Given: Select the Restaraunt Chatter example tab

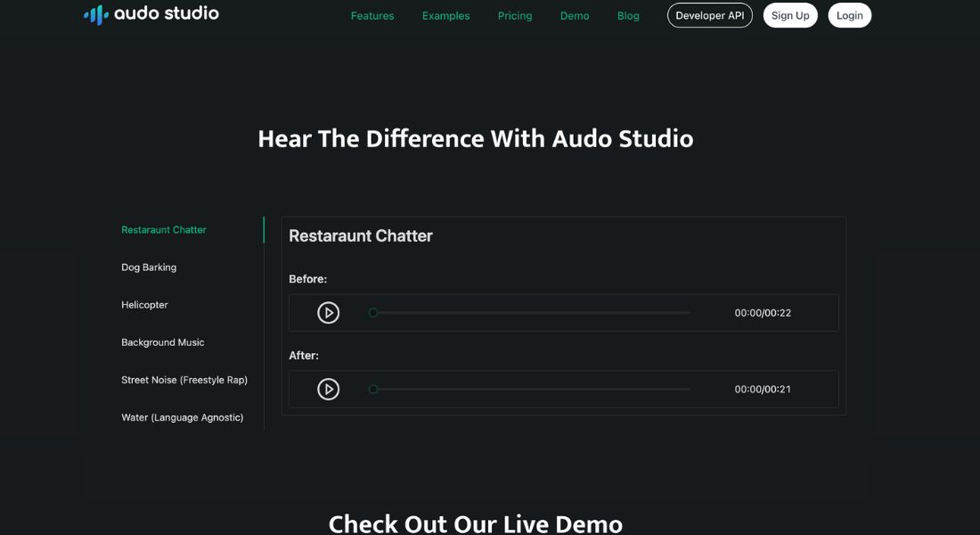Looking at the screenshot, I should tap(164, 230).
